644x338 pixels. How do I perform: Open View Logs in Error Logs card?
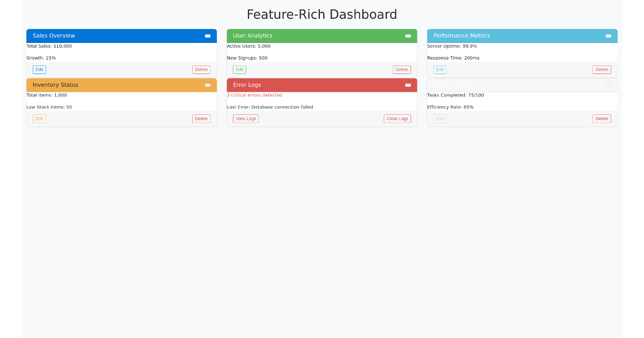[x=246, y=119]
